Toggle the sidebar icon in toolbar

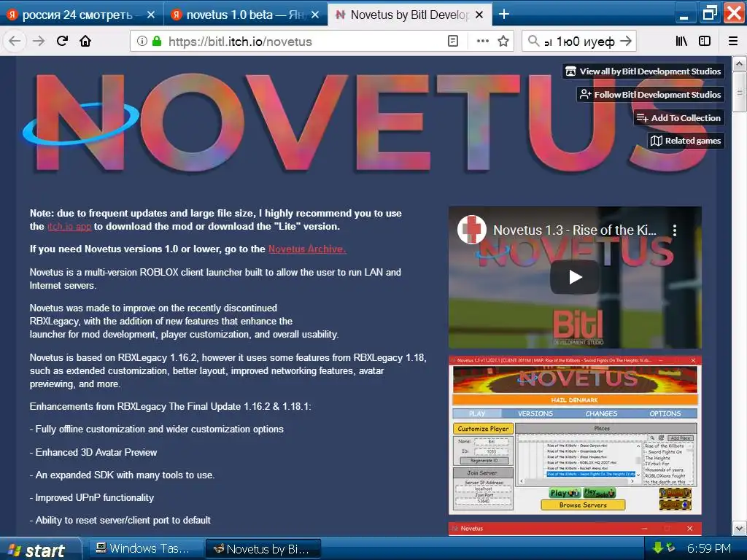(x=705, y=41)
